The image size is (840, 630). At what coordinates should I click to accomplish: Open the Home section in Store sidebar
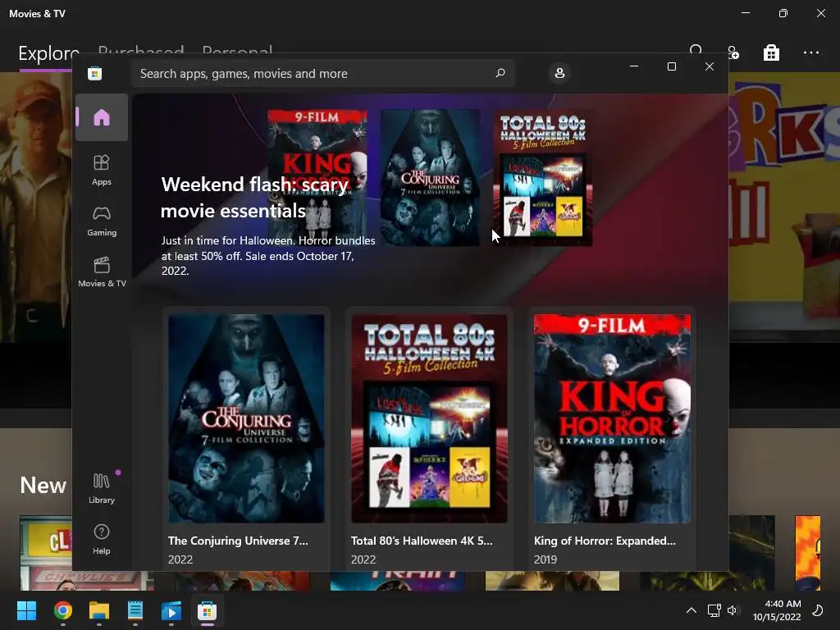point(102,117)
